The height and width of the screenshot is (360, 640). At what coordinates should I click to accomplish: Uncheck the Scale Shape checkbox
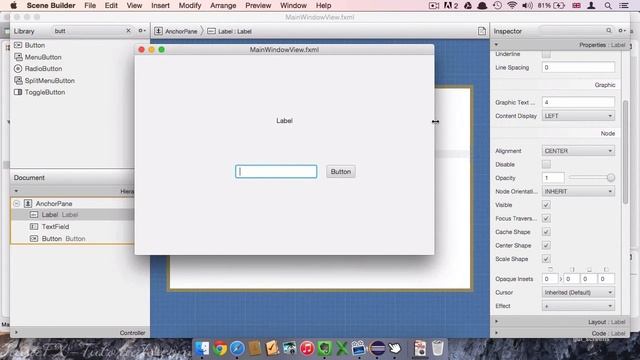click(546, 259)
